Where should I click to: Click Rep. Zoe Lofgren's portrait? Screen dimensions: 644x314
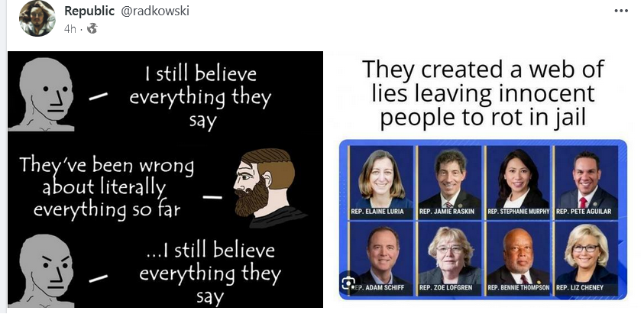[x=450, y=257]
